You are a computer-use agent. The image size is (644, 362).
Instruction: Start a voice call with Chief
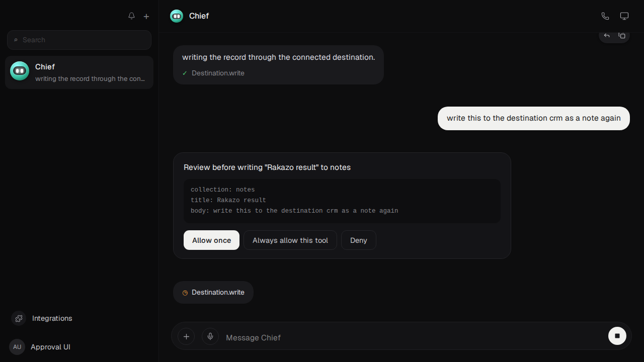click(x=605, y=16)
